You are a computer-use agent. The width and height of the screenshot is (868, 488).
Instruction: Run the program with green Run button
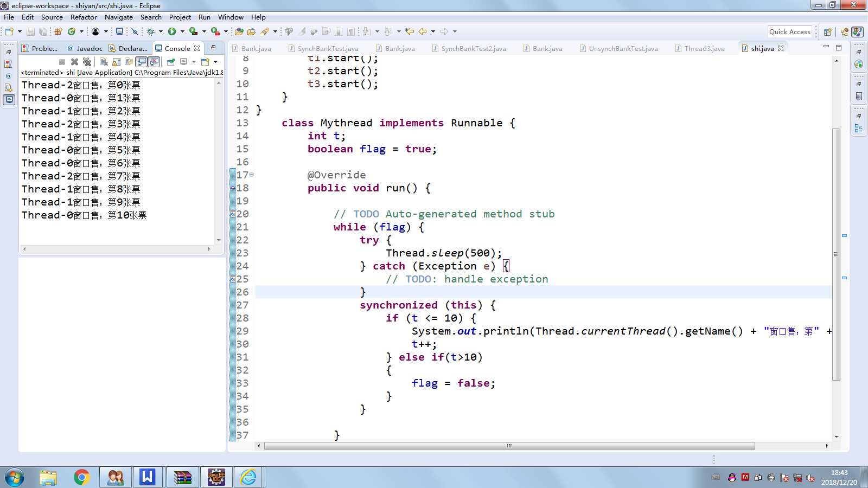tap(172, 31)
